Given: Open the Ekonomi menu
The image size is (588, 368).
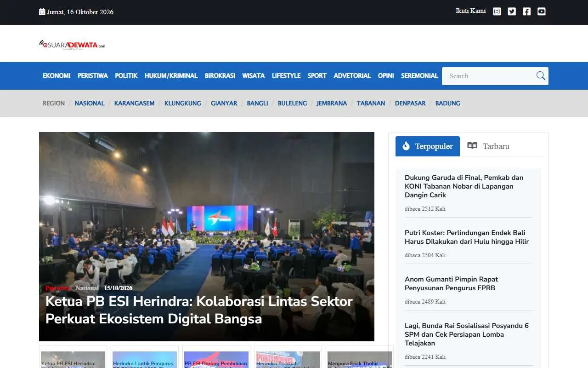Looking at the screenshot, I should pyautogui.click(x=57, y=76).
